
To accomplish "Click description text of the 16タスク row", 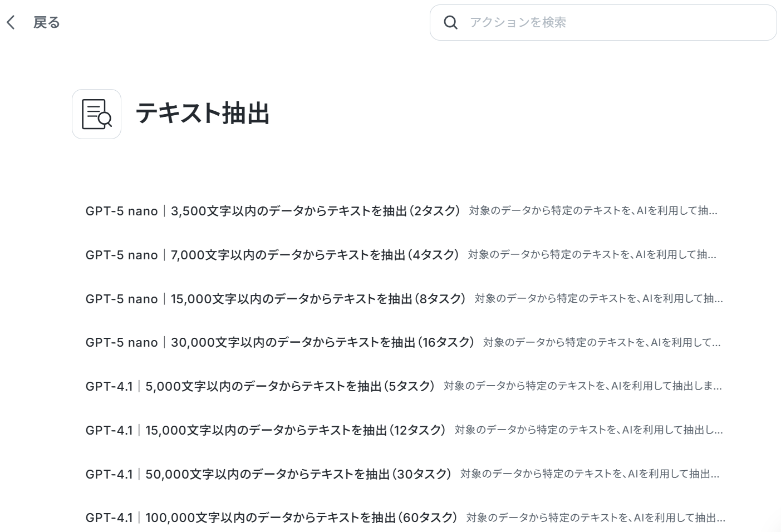I will (602, 342).
